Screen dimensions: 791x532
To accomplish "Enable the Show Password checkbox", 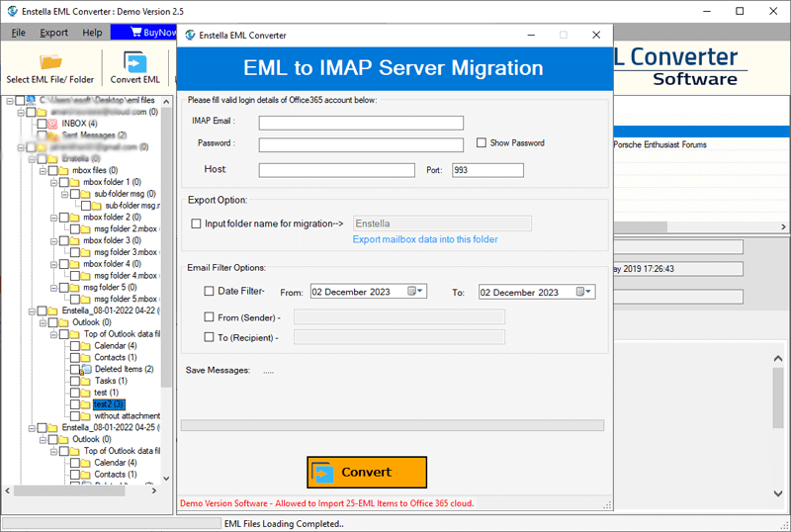I will [482, 142].
